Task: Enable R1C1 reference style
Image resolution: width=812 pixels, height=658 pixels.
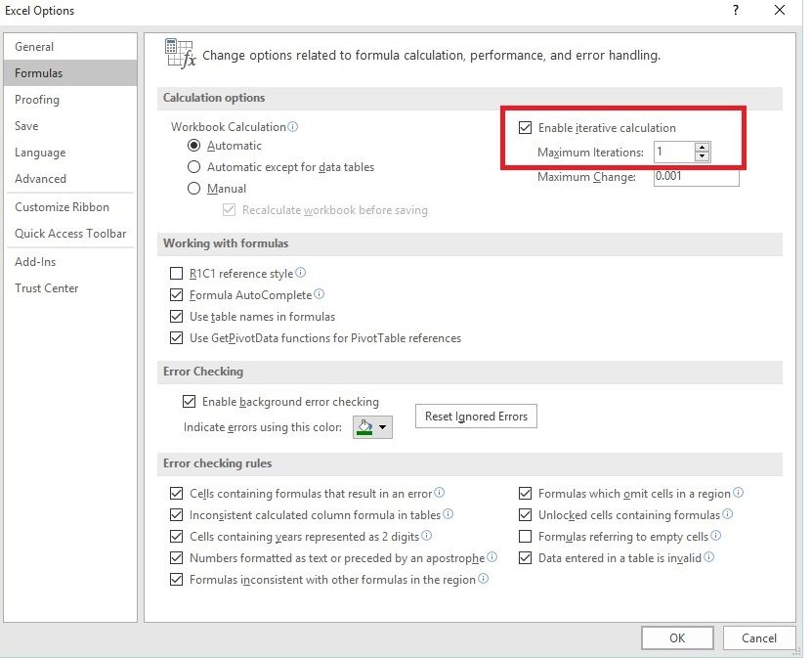Action: click(x=177, y=273)
